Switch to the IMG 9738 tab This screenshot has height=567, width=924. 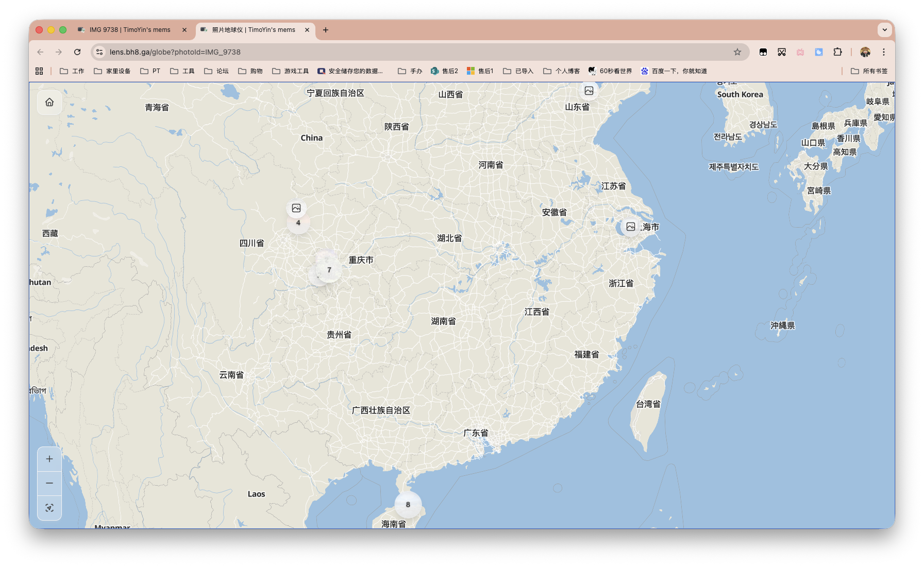(129, 30)
